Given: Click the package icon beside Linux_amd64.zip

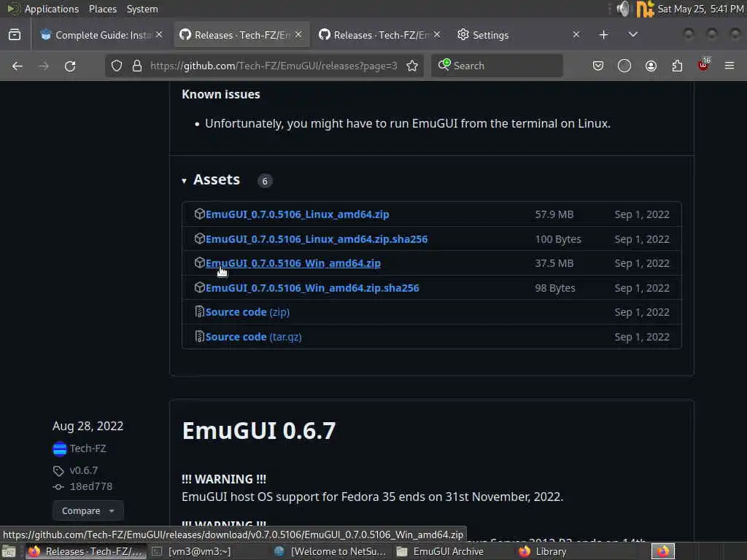Looking at the screenshot, I should [200, 214].
